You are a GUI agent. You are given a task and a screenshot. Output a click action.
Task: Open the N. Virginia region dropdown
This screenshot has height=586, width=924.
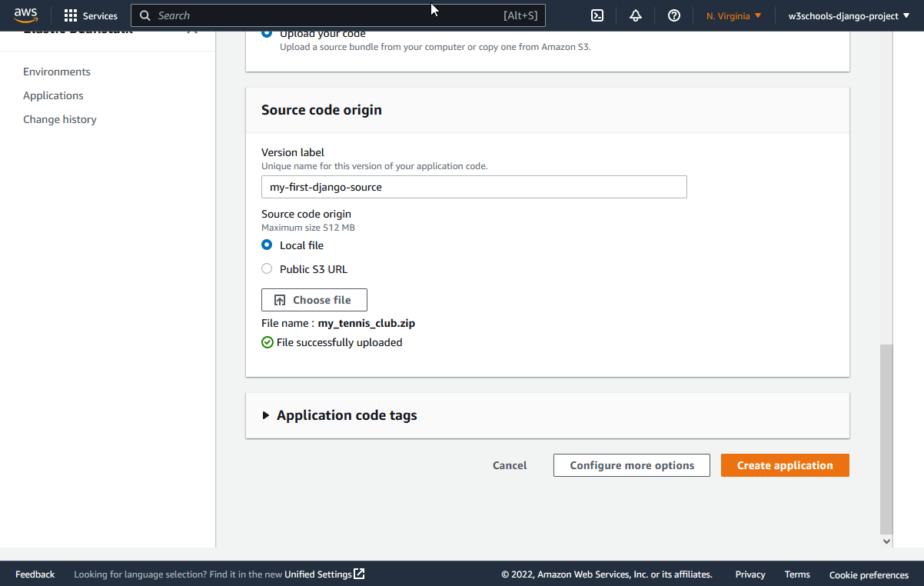coord(733,15)
